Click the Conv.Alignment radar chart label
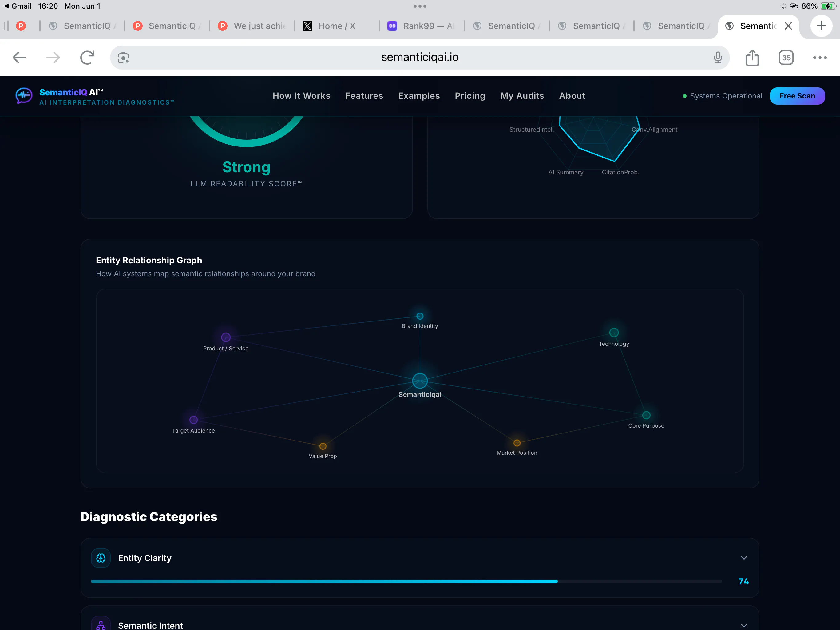840x630 pixels. (654, 130)
